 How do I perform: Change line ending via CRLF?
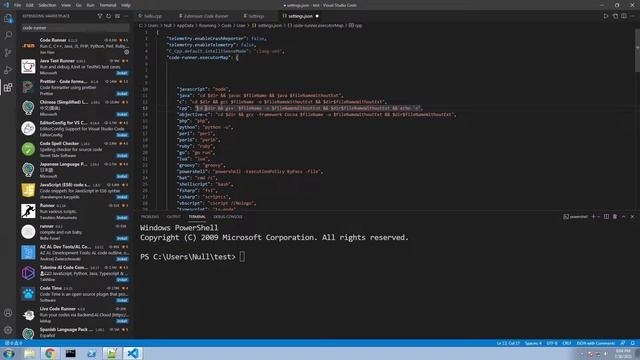(x=567, y=343)
